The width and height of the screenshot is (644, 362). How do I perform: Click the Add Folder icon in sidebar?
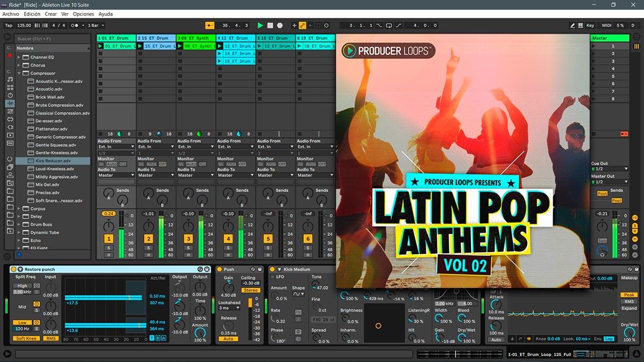10,231
